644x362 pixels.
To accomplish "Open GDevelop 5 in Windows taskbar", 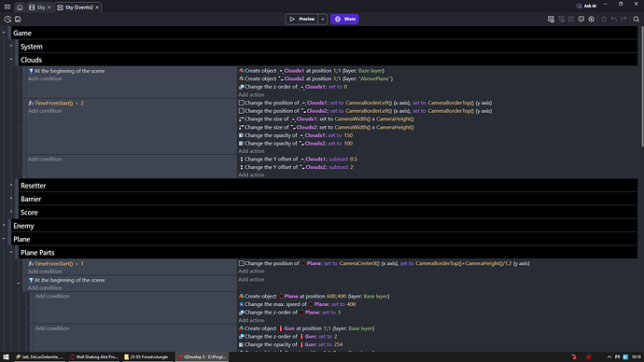I will coord(203,357).
